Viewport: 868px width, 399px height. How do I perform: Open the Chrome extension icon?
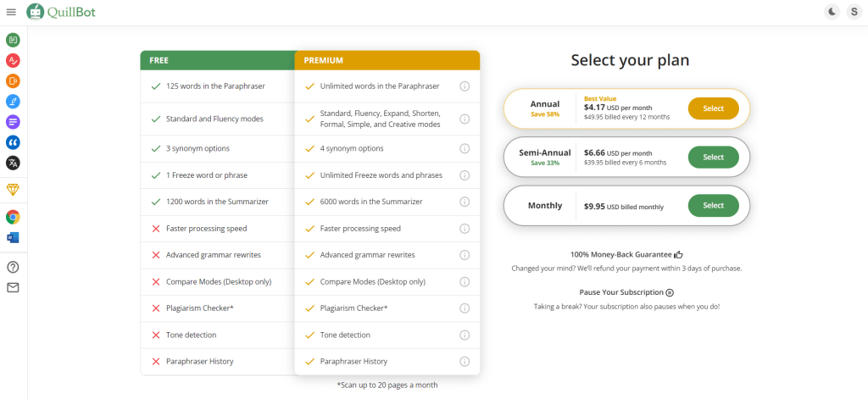[13, 217]
